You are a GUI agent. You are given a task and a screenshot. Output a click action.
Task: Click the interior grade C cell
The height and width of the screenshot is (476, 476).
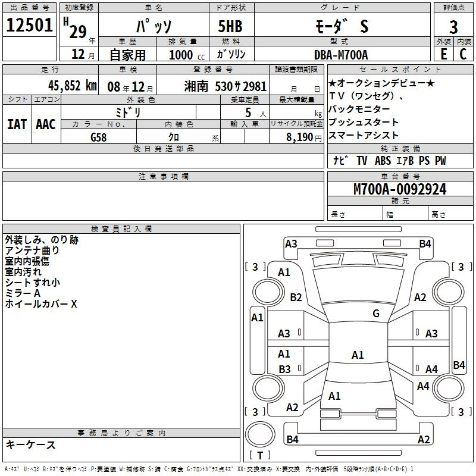pyautogui.click(x=463, y=54)
